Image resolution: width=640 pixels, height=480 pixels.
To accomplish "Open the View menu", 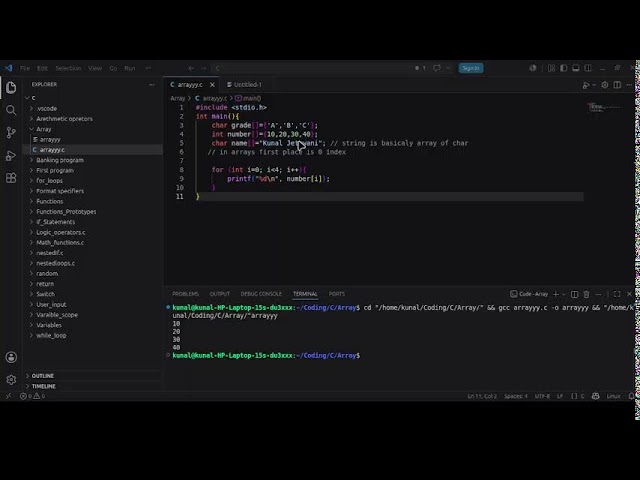I will [x=95, y=68].
